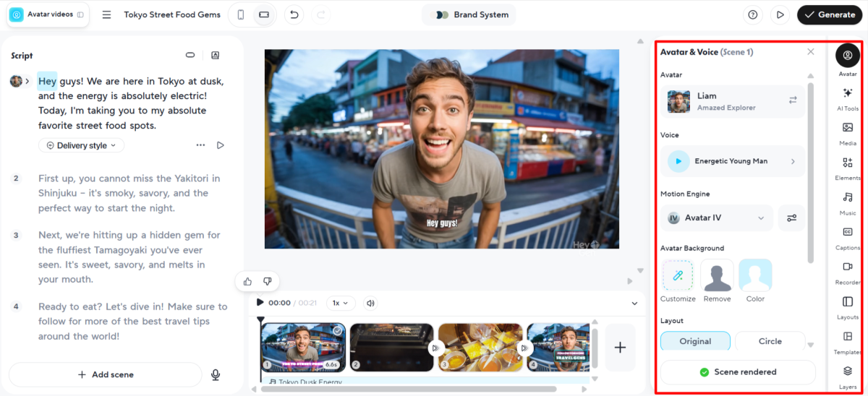868x396 pixels.
Task: Open AI Tools in the sidebar
Action: click(x=848, y=98)
